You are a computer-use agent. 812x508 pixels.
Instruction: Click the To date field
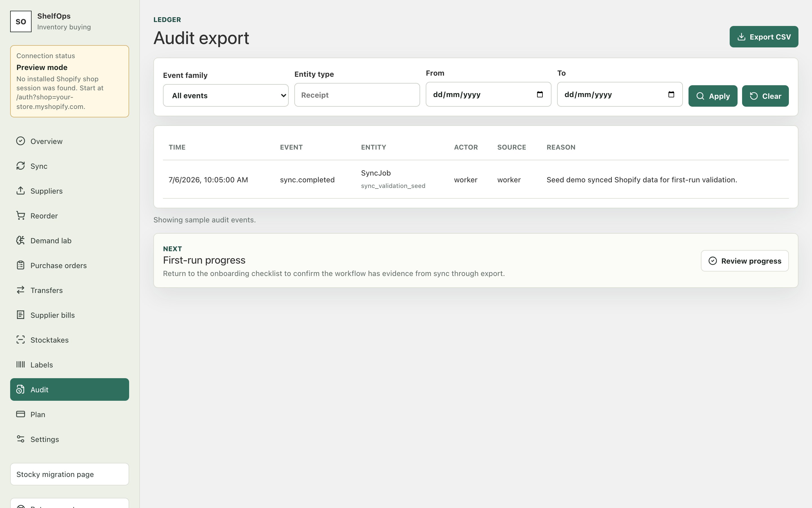click(x=620, y=95)
